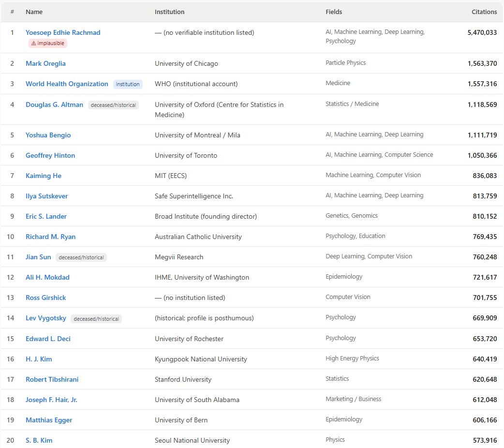Click the Institution column header
The width and height of the screenshot is (504, 448).
170,12
